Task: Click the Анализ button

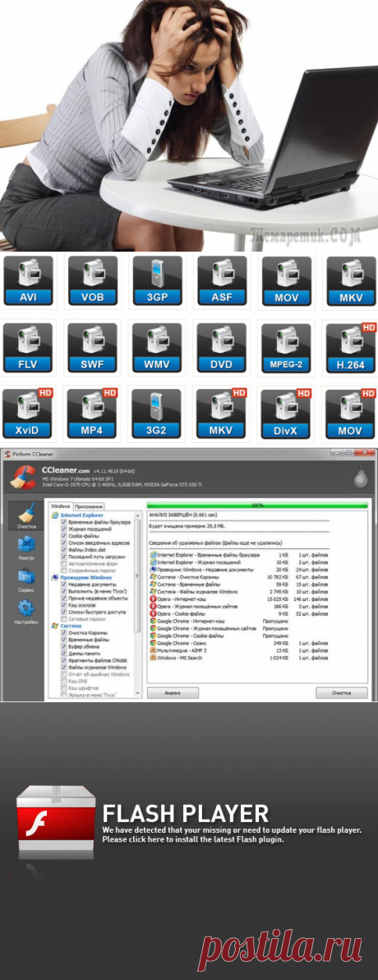Action: (x=173, y=692)
